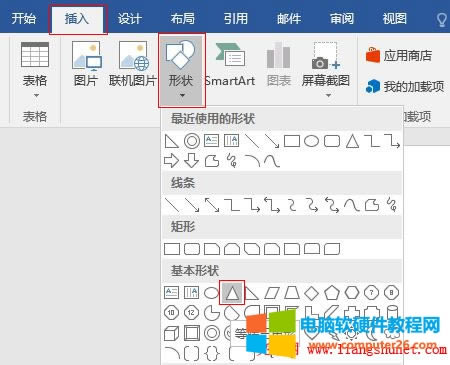Select scribble tool in 线条 section
This screenshot has height=365, width=450.
[x=392, y=205]
